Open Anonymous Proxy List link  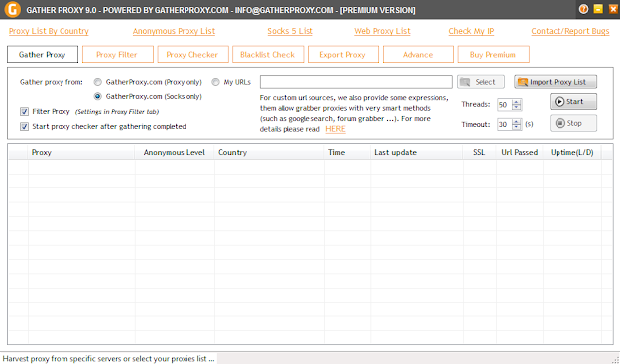tap(174, 31)
